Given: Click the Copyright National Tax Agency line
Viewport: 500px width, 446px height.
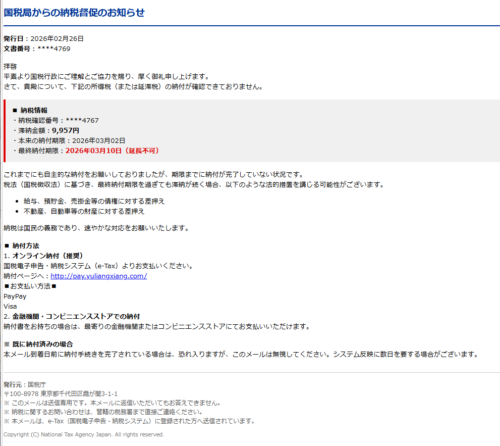Looking at the screenshot, I should tap(84, 435).
